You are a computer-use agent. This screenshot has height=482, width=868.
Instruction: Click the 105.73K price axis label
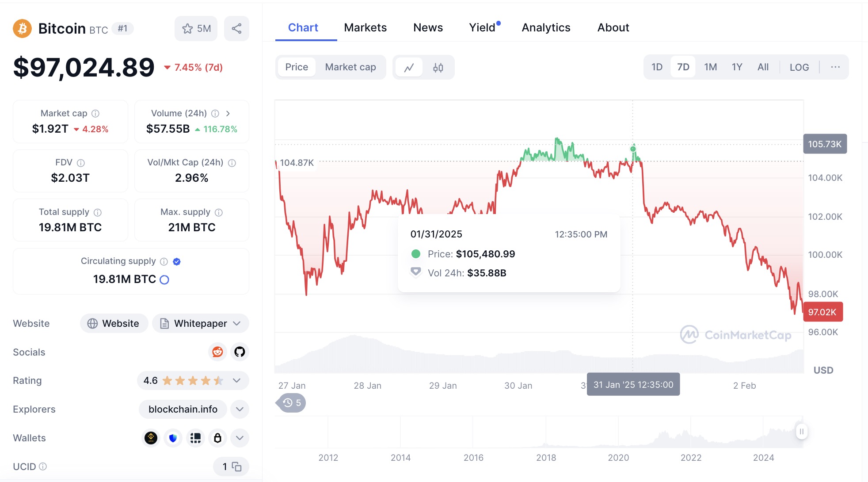pyautogui.click(x=825, y=144)
